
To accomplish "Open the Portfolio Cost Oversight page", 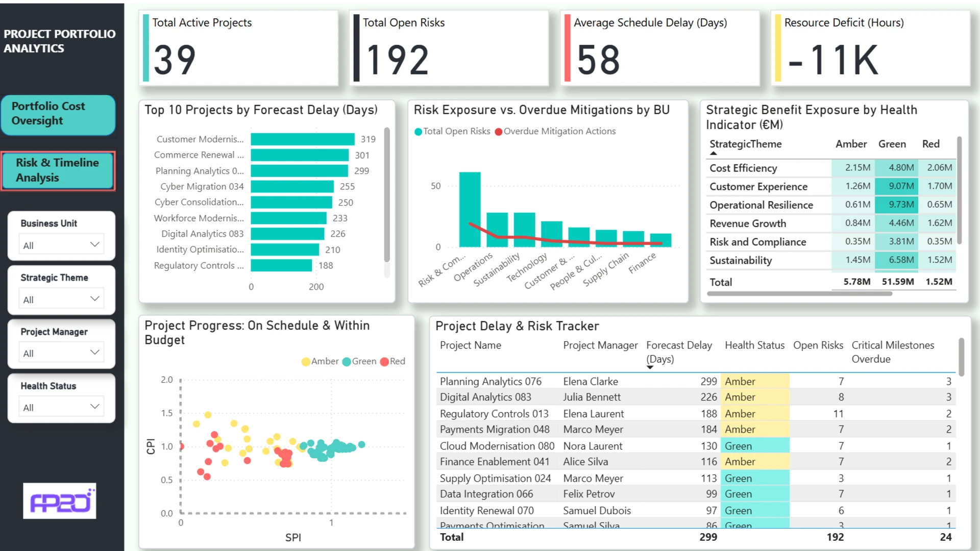I will pos(58,114).
